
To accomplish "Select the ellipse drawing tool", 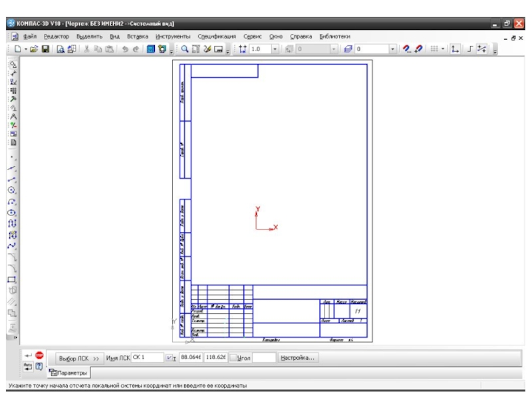I will click(12, 213).
